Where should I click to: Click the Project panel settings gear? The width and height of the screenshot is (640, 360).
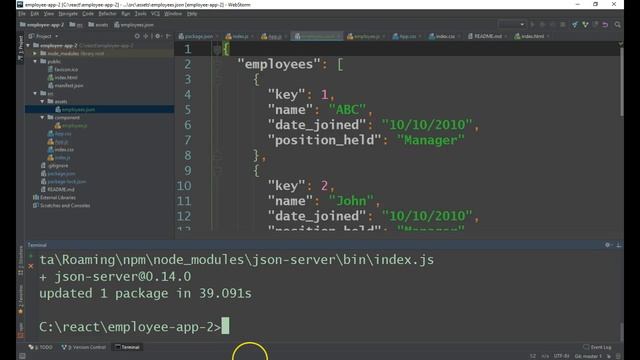click(x=158, y=36)
